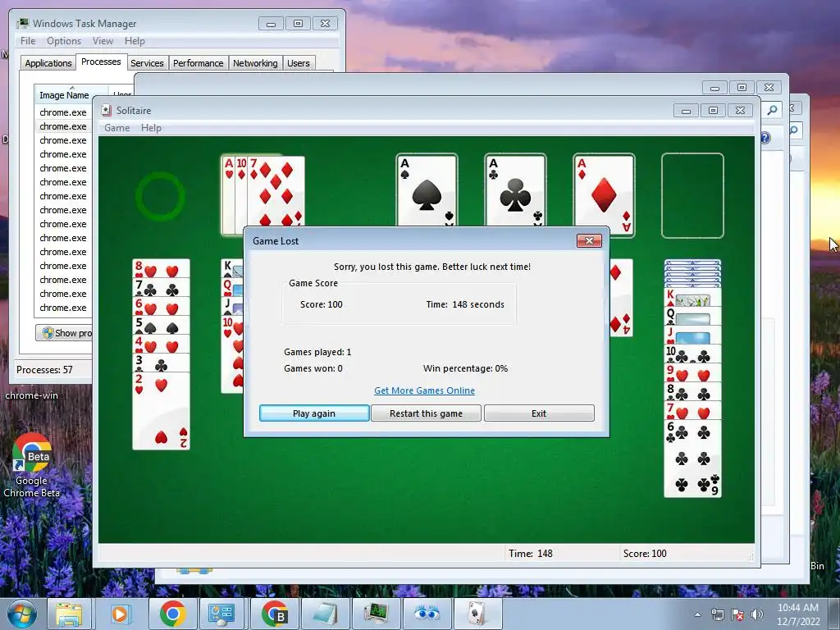Click the Processes: 57 status text
The height and width of the screenshot is (630, 840).
click(44, 370)
